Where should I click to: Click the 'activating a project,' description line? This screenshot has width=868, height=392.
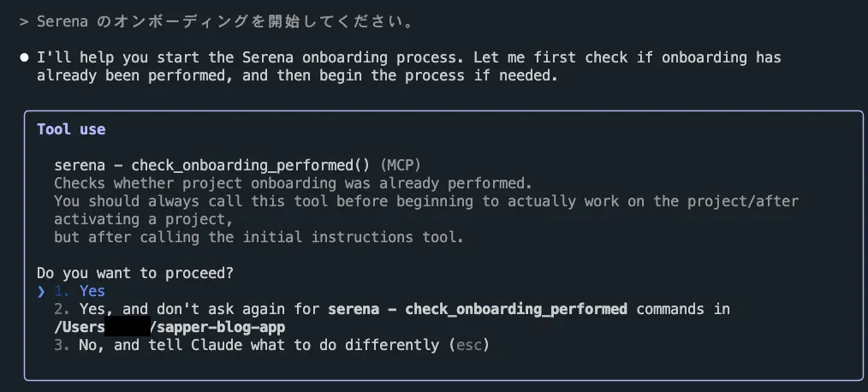coord(143,219)
